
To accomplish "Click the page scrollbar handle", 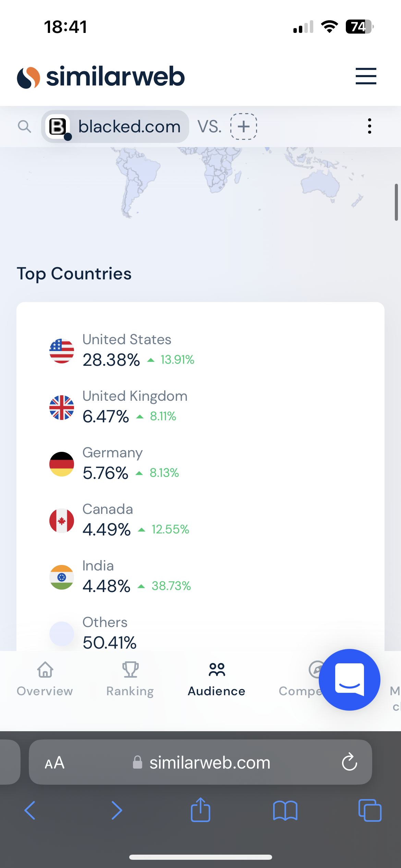I will [x=396, y=202].
